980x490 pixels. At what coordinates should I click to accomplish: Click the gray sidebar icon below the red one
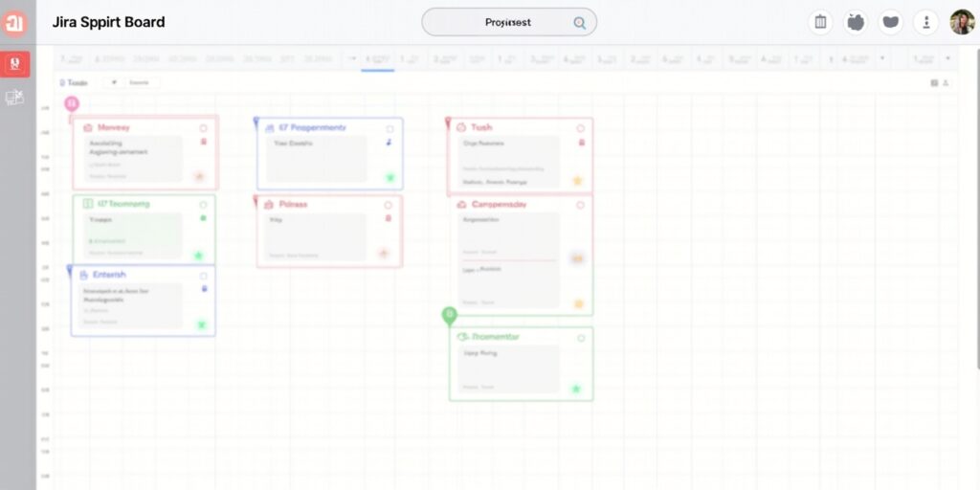click(15, 97)
